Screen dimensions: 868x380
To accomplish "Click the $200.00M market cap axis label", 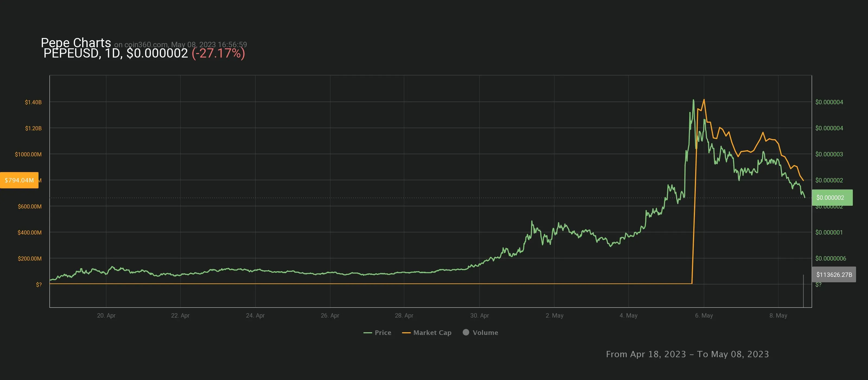I will click(x=30, y=259).
